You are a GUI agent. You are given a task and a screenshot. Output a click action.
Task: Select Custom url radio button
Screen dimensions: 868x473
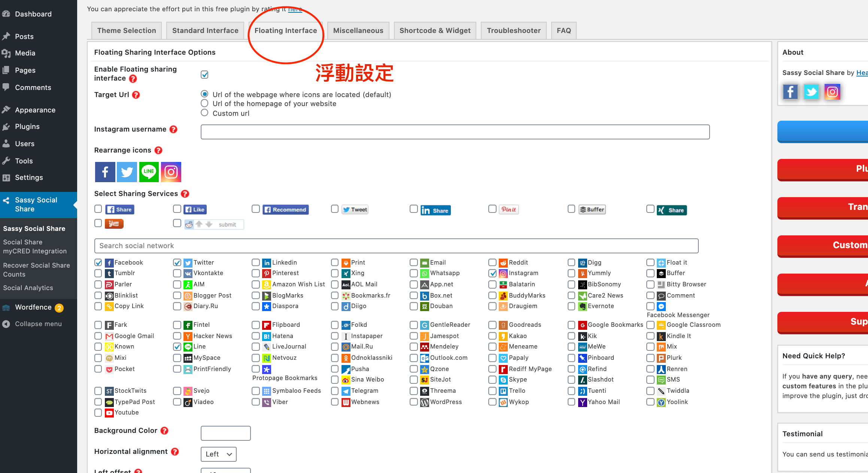[205, 112]
